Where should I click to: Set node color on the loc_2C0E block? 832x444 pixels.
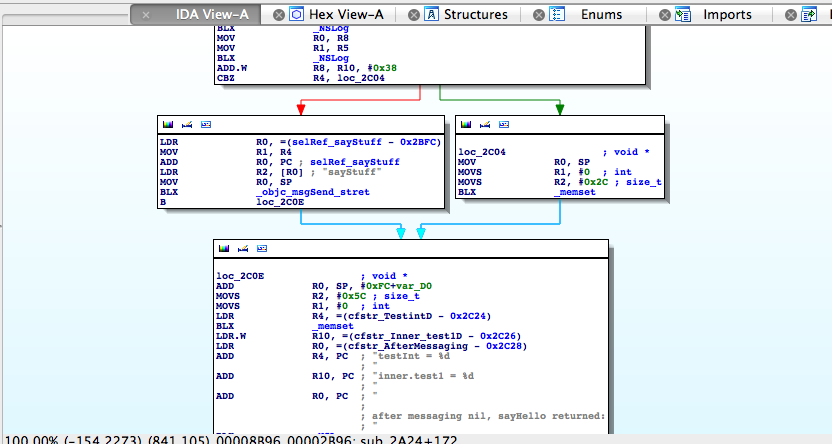coord(224,248)
